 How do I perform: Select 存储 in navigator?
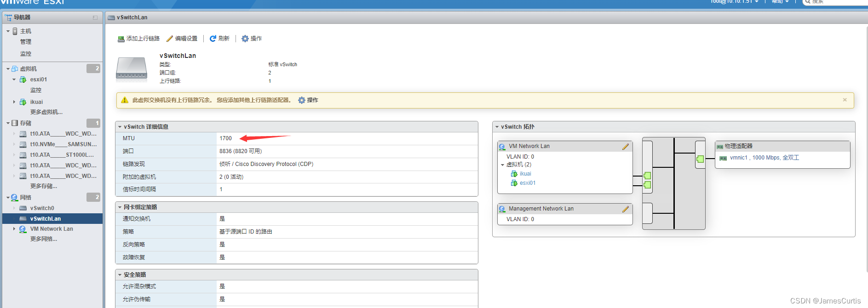26,123
